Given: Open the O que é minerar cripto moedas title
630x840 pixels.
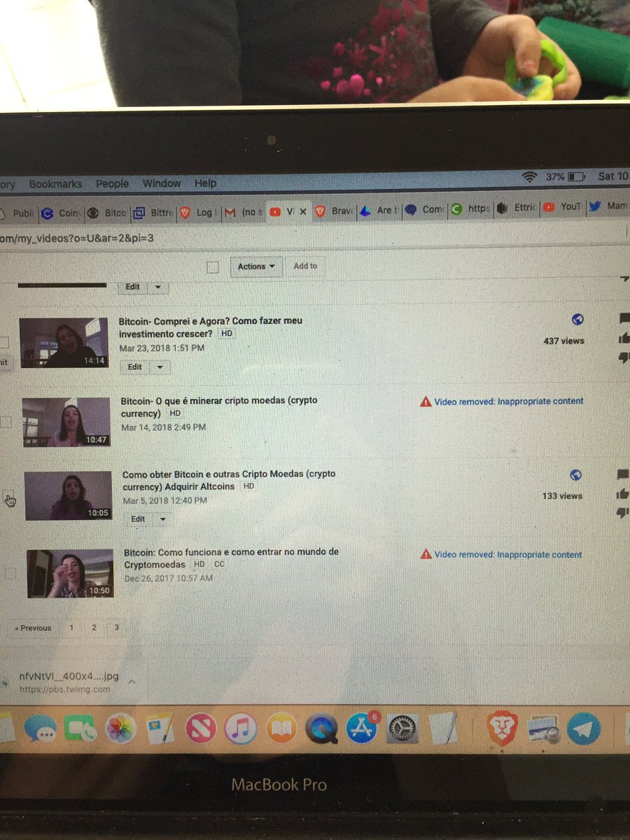Looking at the screenshot, I should (x=218, y=407).
